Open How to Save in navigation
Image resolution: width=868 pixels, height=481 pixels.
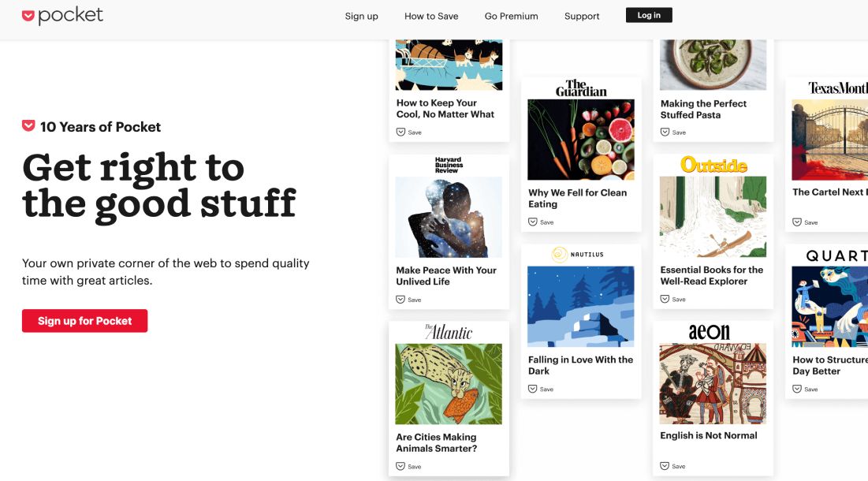[x=431, y=16]
